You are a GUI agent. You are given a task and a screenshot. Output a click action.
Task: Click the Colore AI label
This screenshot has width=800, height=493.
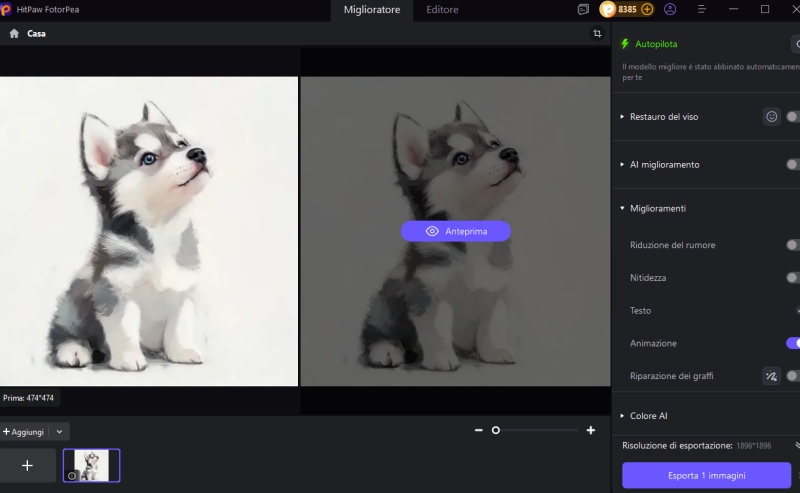click(648, 416)
